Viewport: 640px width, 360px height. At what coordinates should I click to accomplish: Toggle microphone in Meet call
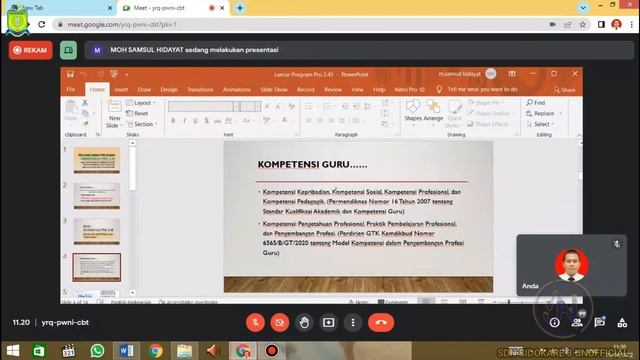pyautogui.click(x=256, y=322)
